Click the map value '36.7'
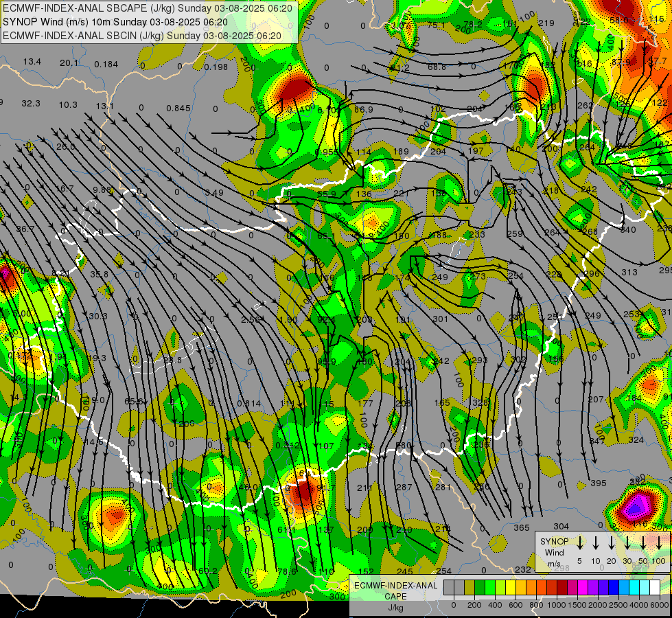The height and width of the screenshot is (618, 672). 25,229
